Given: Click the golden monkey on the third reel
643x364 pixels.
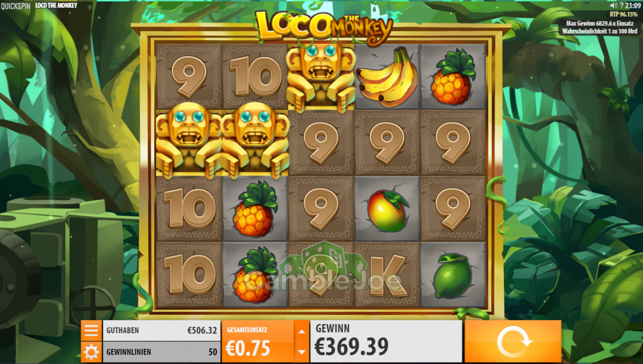Looking at the screenshot, I should click(x=321, y=77).
